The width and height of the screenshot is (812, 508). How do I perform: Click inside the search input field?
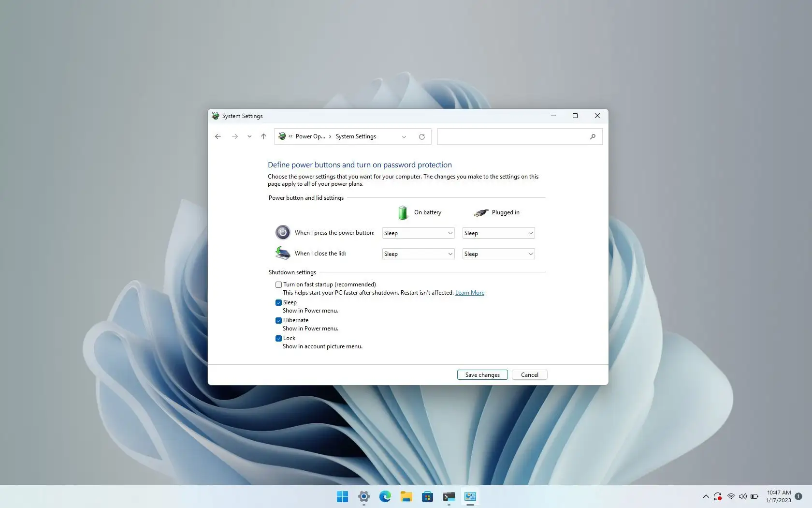pos(512,136)
